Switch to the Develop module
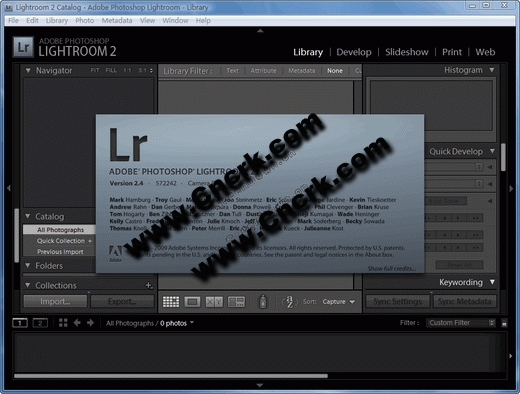Screen dimensions: 520x394 354,52
